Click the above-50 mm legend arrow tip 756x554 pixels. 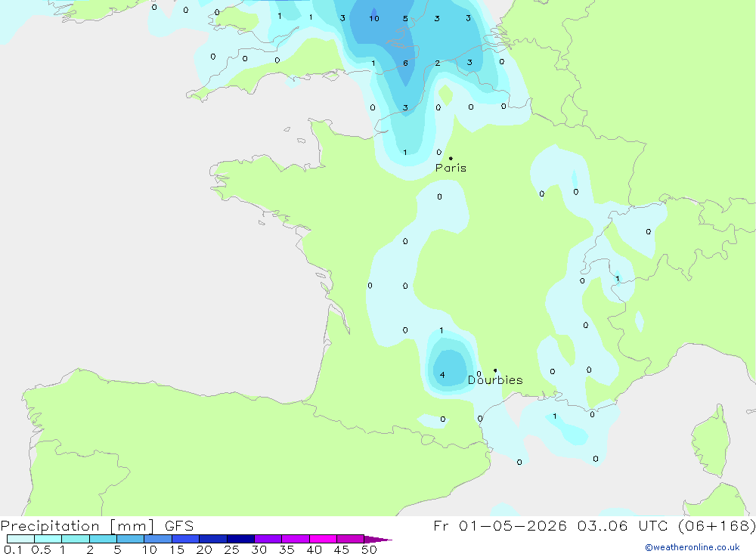[x=379, y=540]
